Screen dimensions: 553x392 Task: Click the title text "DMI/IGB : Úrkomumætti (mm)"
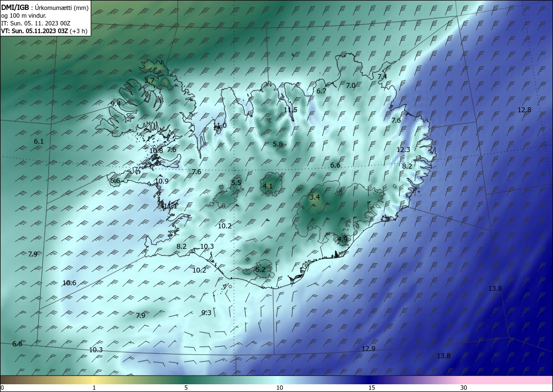click(45, 7)
